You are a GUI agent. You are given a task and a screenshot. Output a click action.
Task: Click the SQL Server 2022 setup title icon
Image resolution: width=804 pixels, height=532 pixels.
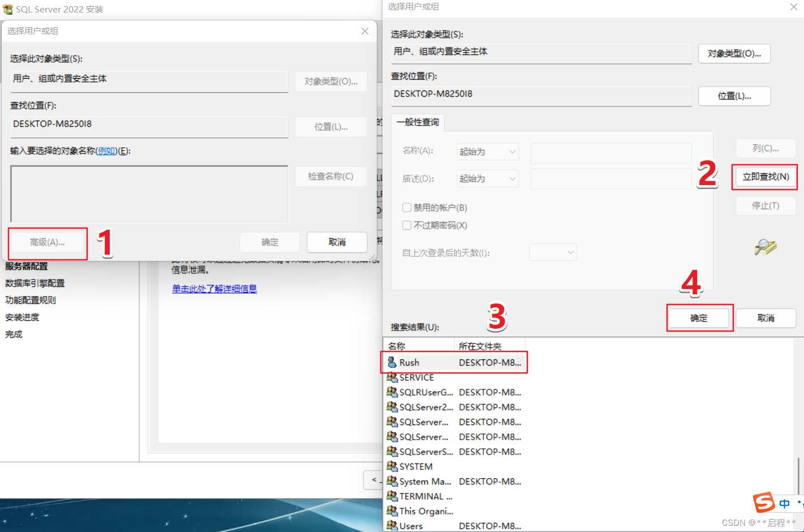[x=7, y=9]
